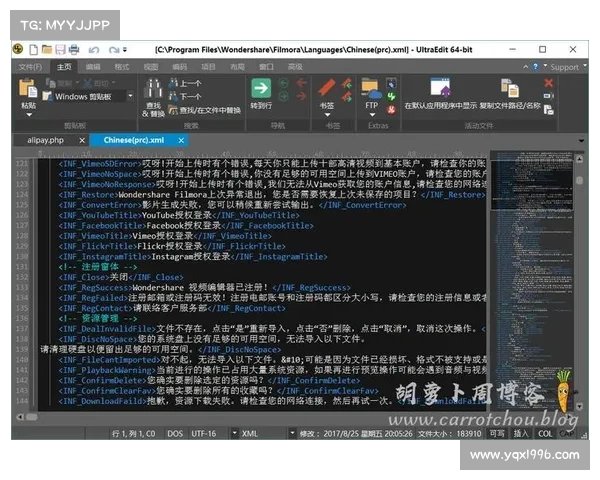This screenshot has height=480, width=600.
Task: Close the alipay.php tab
Action: 82,140
